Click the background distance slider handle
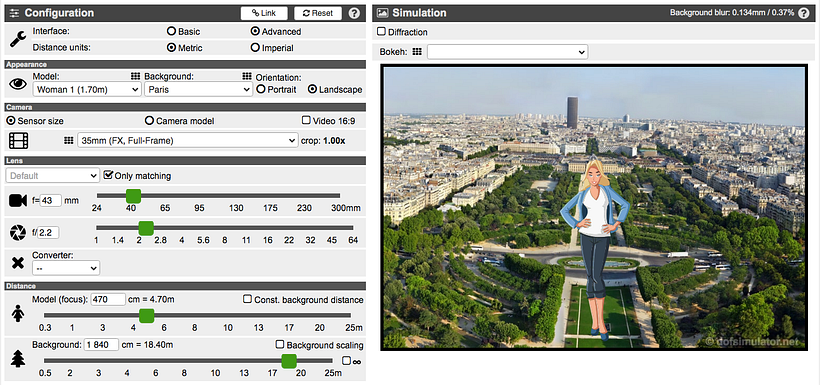 pyautogui.click(x=289, y=361)
